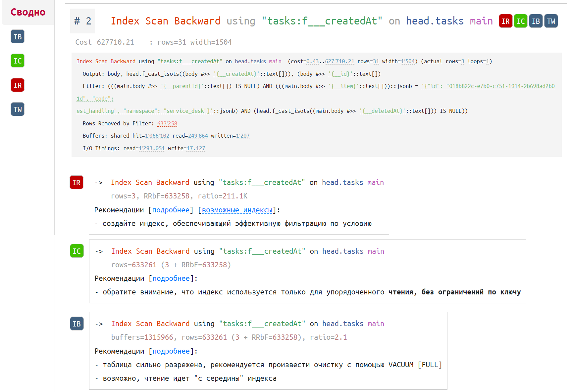Click I/O read timing 1'293.051

152,148
